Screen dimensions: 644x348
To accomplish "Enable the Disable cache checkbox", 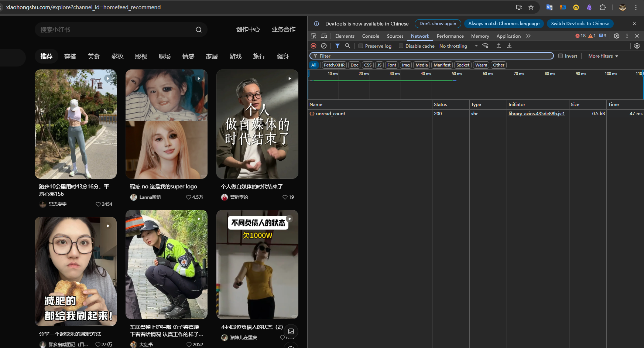I will click(x=401, y=46).
